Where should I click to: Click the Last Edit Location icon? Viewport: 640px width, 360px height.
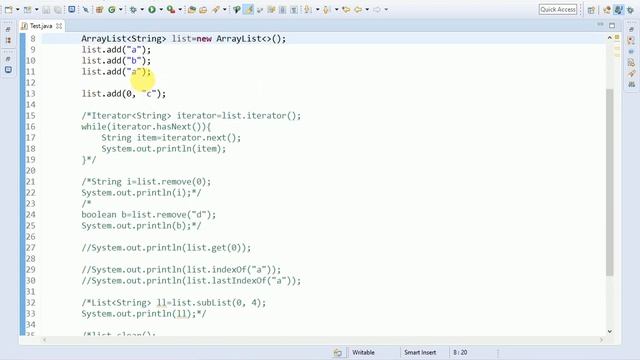[346, 9]
